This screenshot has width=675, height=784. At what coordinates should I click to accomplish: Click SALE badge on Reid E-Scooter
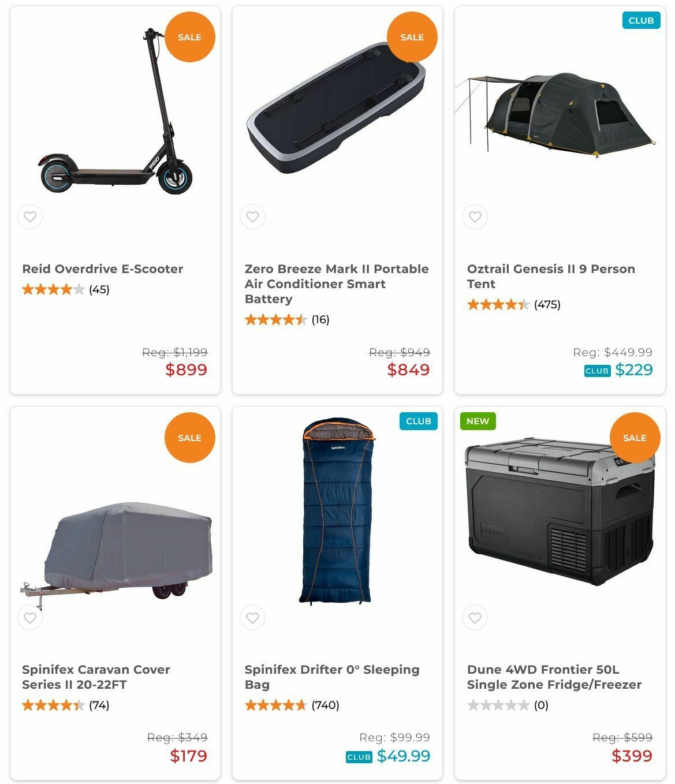tap(189, 37)
